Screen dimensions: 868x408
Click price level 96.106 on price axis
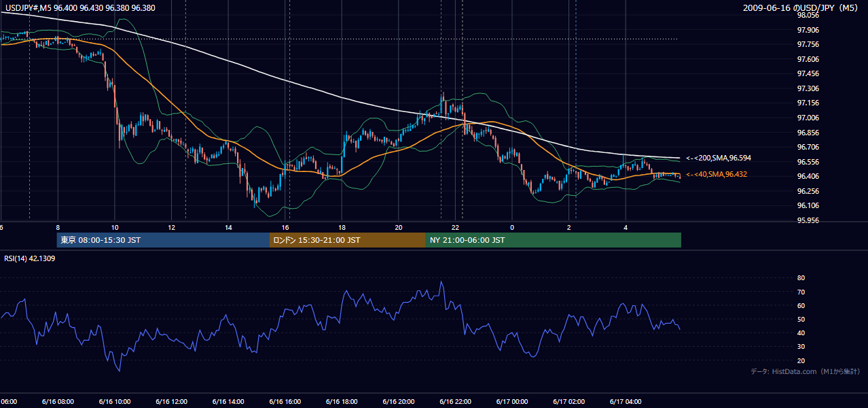[808, 205]
